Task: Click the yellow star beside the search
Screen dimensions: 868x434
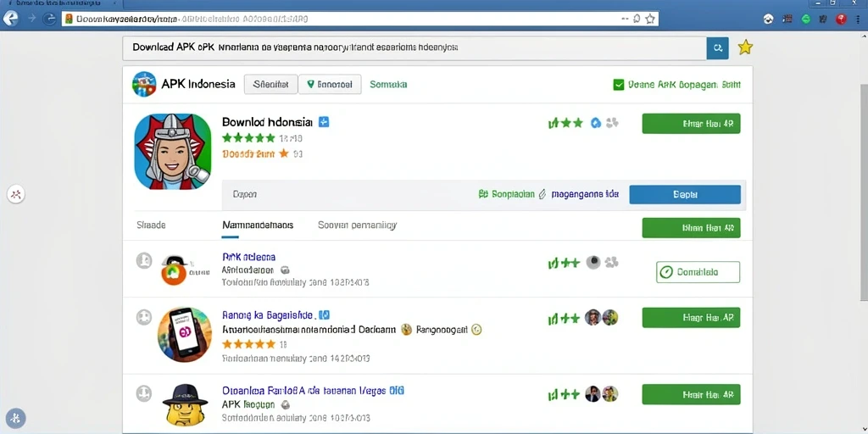Action: [x=745, y=47]
